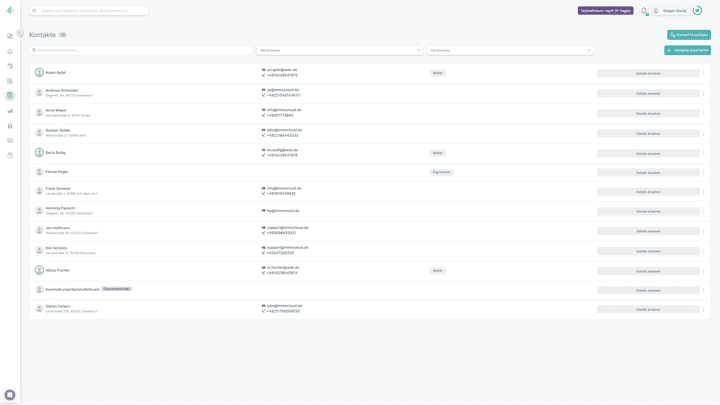Click the house icon in the sidebar
The width and height of the screenshot is (720, 405).
(x=10, y=51)
